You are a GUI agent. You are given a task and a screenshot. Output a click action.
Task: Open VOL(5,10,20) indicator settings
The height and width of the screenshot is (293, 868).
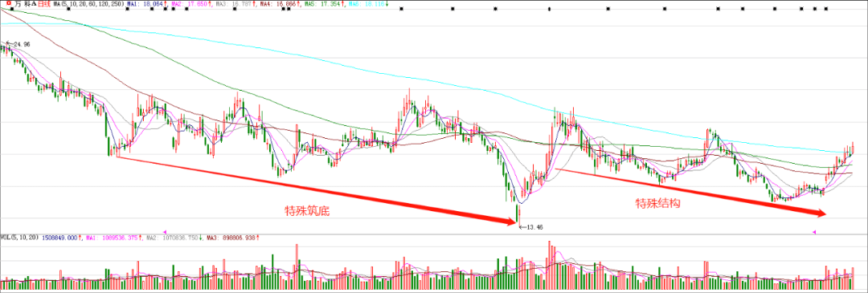(x=20, y=237)
